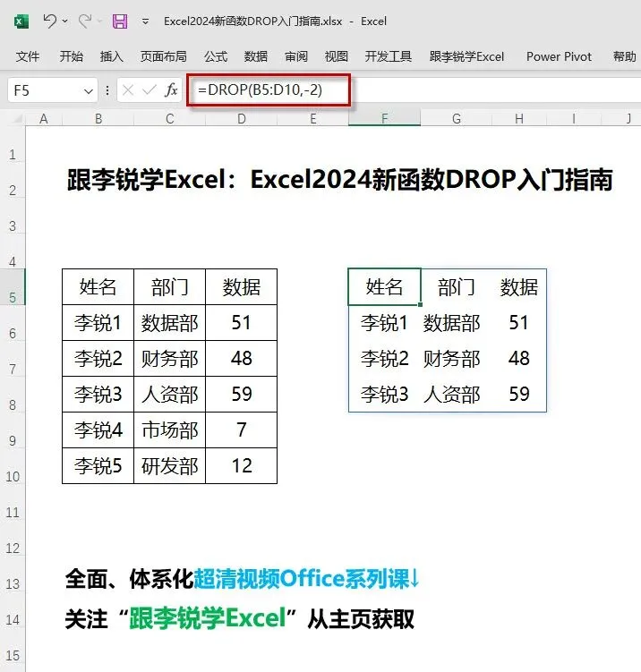Click cell containing 7 in column D
641x672 pixels.
pos(242,430)
